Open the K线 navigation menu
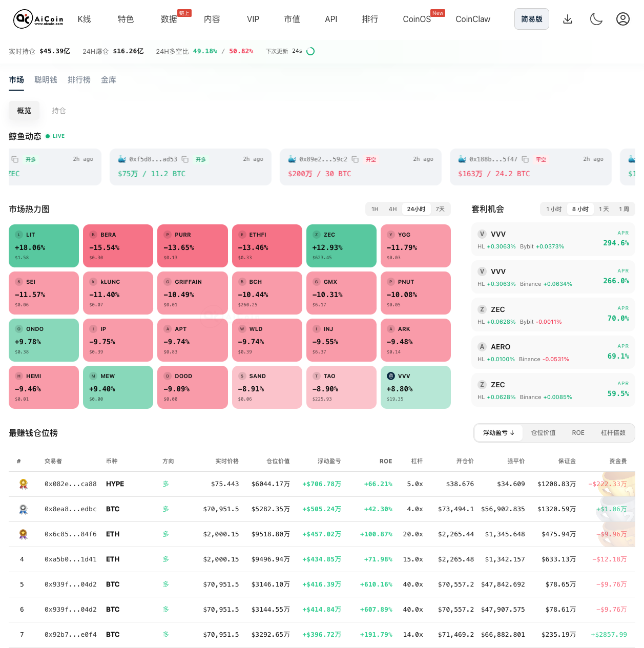Screen dimensions: 644x648 [85, 19]
